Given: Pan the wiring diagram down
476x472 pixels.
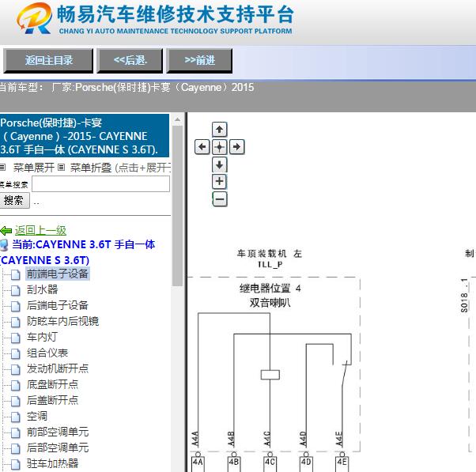Looking at the screenshot, I should [219, 164].
